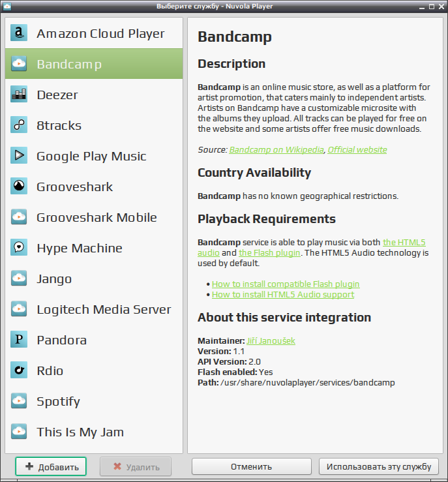Click the This Is My Jam icon
This screenshot has width=448, height=482.
tap(19, 431)
